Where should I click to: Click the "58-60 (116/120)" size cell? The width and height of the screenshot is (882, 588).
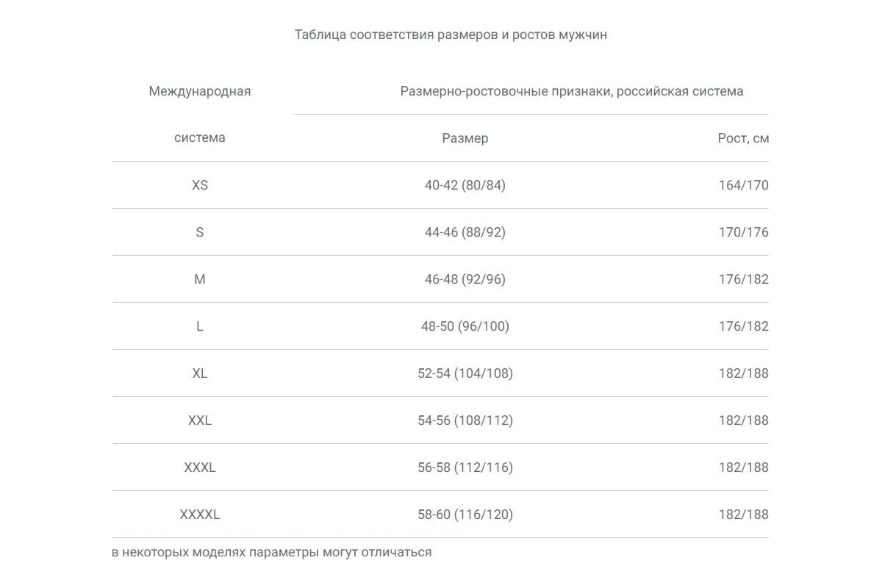tap(465, 514)
